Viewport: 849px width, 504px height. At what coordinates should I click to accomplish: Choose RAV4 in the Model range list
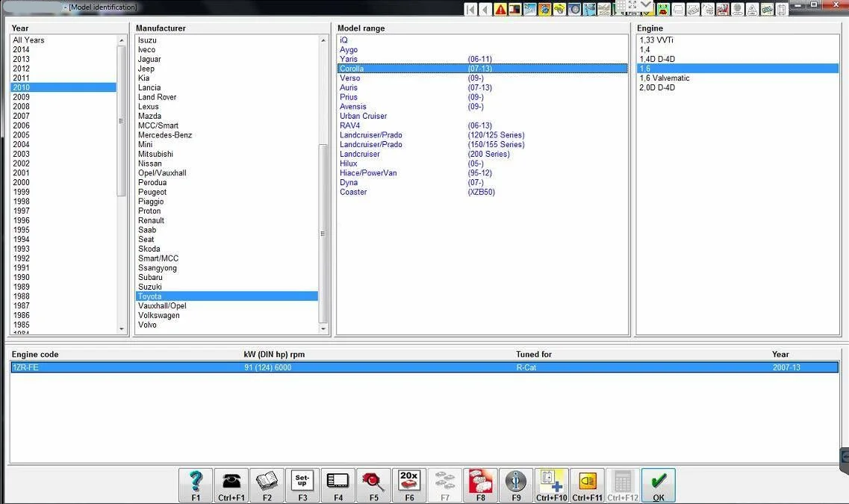pyautogui.click(x=349, y=125)
